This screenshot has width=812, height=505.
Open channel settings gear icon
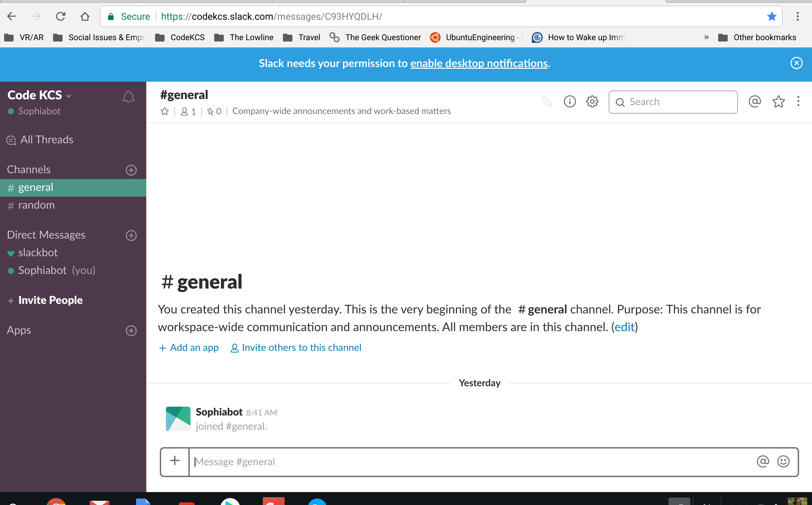coord(592,101)
